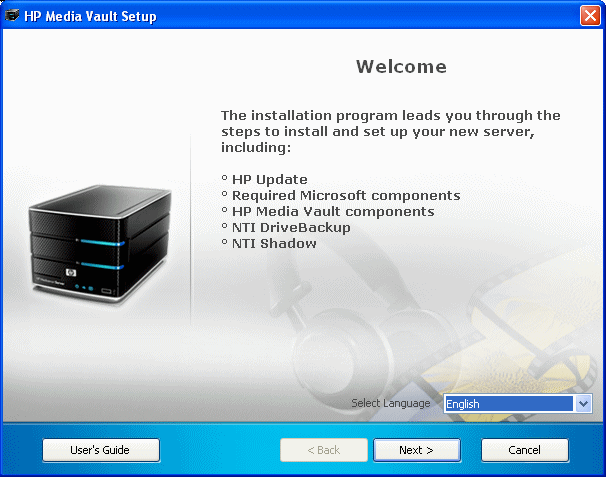Close the HP Media Vault Setup window
Screen dimensions: 606x477
(x=589, y=16)
